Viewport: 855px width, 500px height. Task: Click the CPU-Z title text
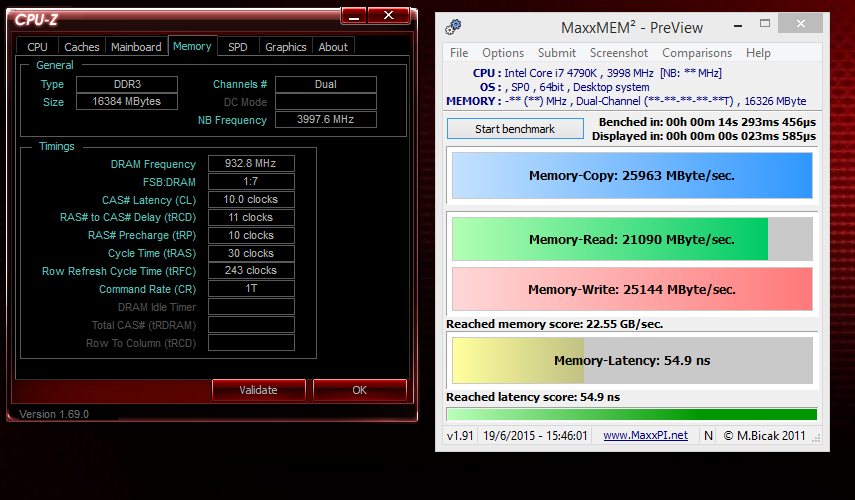click(36, 20)
